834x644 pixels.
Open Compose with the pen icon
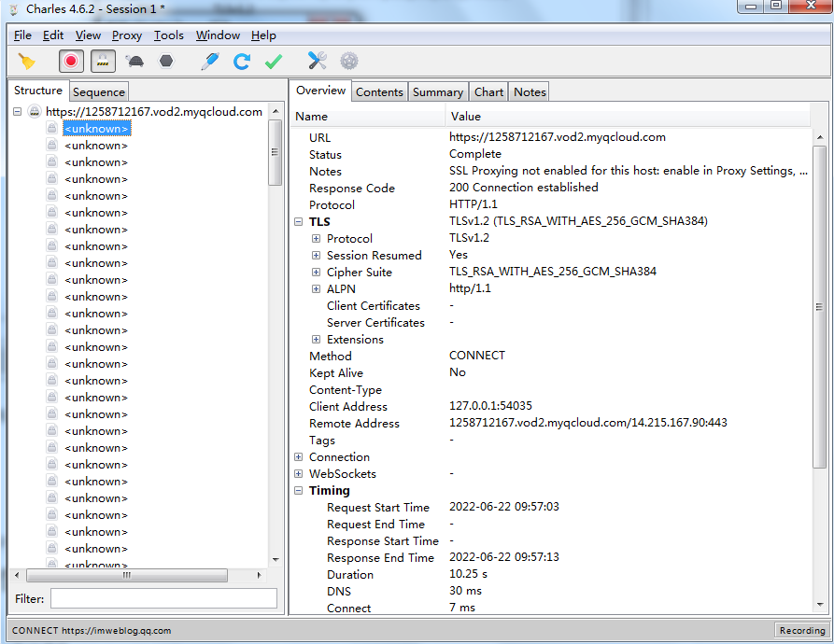point(210,61)
